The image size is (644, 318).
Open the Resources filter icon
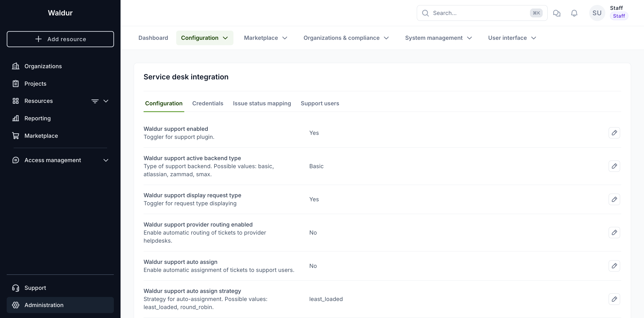(x=95, y=101)
